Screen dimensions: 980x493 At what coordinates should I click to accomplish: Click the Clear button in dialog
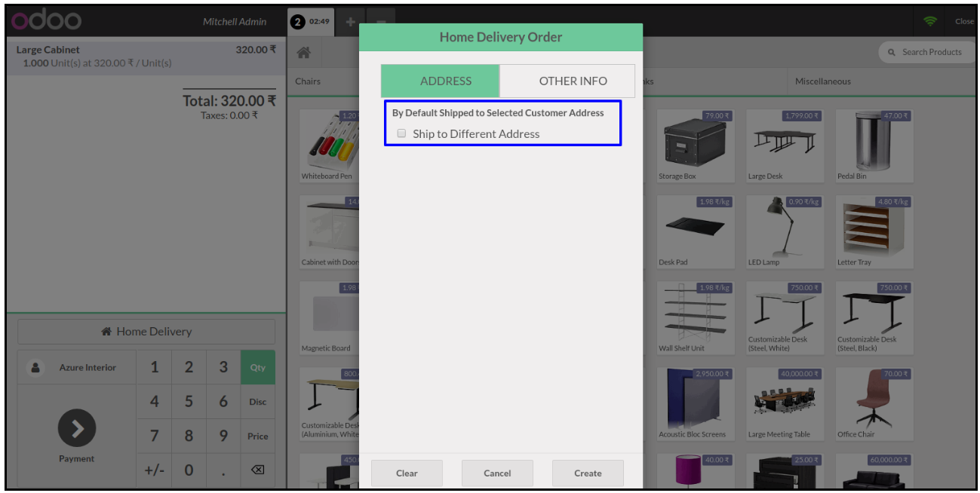[x=407, y=473]
